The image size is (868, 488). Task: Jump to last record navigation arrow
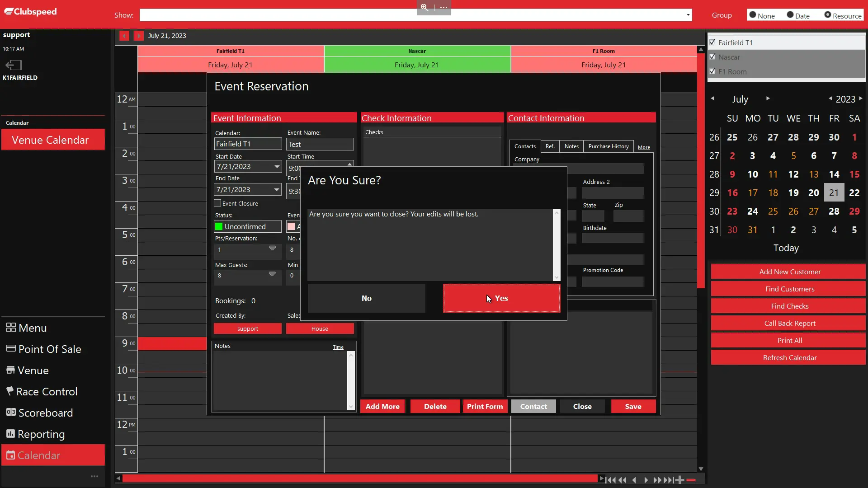[669, 480]
